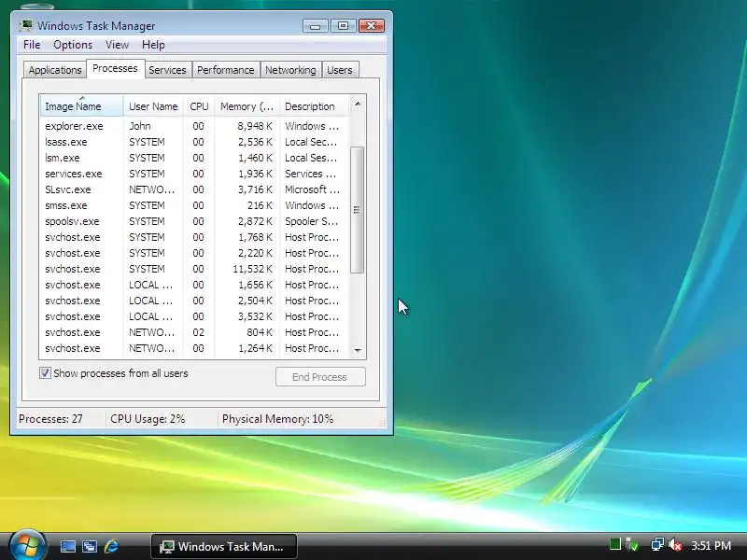Launch Internet Explorer from quick launch

[111, 546]
